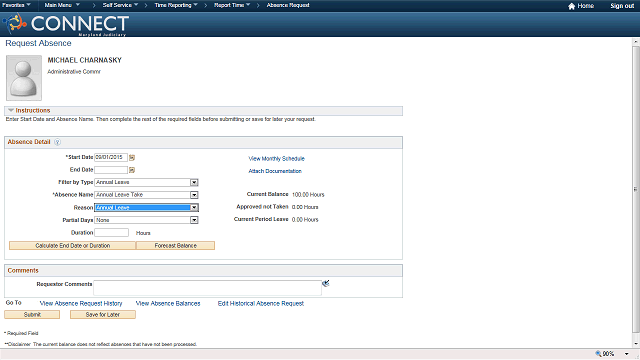Screen dimensions: 640x360
Task: Click the Absence Detail help icon
Action: [58, 142]
